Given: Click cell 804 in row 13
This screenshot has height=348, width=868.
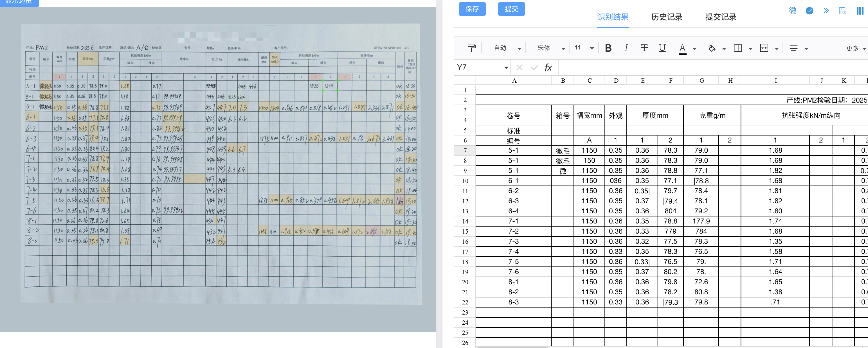Looking at the screenshot, I should (670, 211).
